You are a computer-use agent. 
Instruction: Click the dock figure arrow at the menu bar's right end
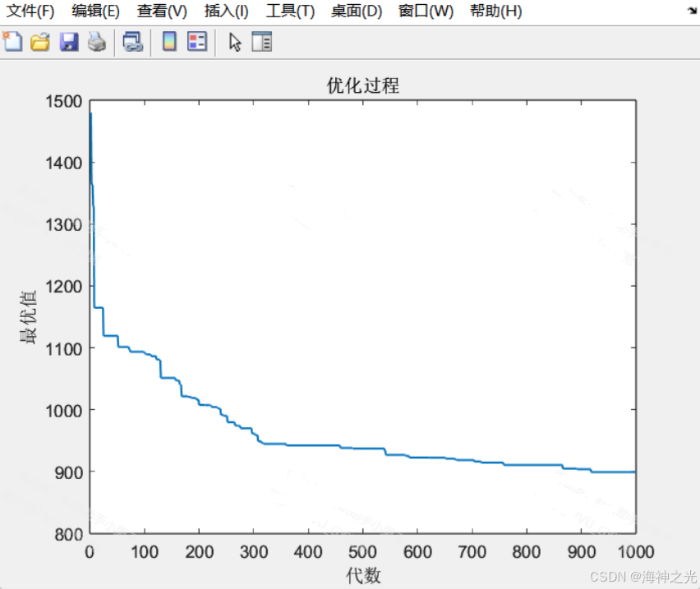(693, 11)
